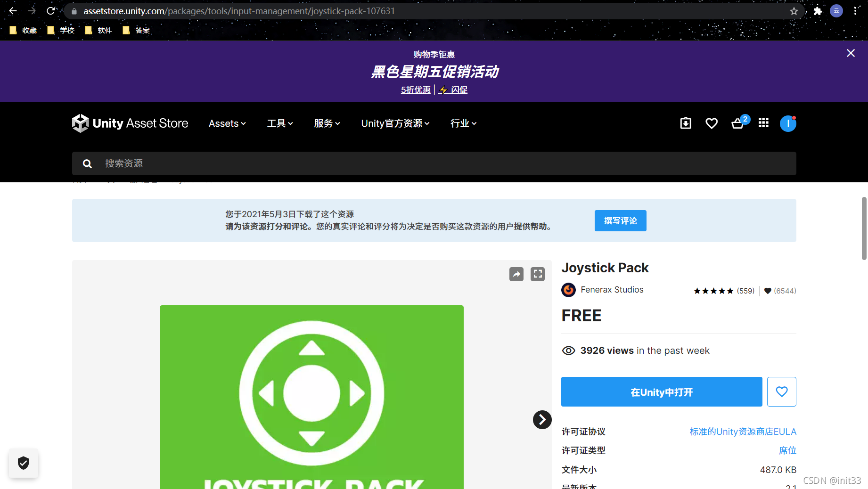Expand the 行业 menu
The height and width of the screenshot is (489, 868).
coord(464,123)
